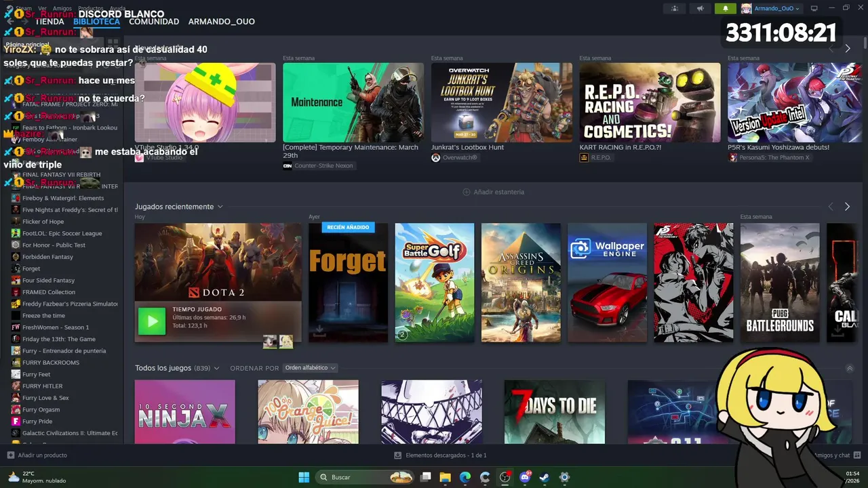Click the Overwatch logo under Junkrat's Lootbox Hunt
The width and height of the screenshot is (868, 488).
tap(435, 157)
